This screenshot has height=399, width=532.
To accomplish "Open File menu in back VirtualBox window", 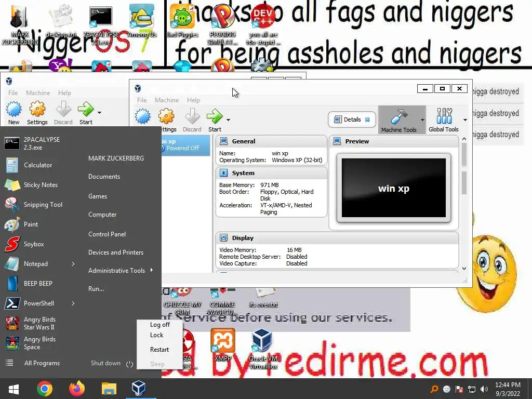I will coord(13,93).
